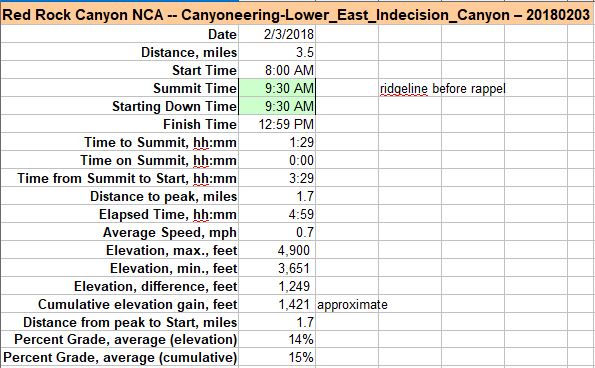Select the Start Time cell 8:00 AM
Screen dimensions: 595x368
click(277, 70)
